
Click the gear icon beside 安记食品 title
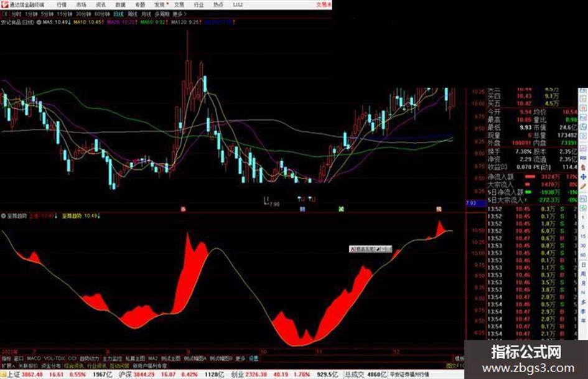39,22
